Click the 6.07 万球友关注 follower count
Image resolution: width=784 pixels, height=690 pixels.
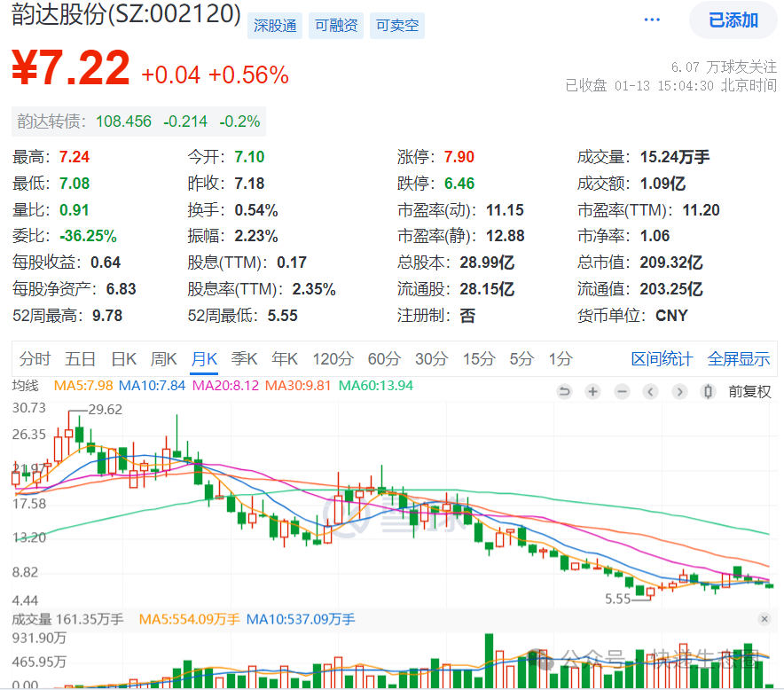[x=724, y=67]
